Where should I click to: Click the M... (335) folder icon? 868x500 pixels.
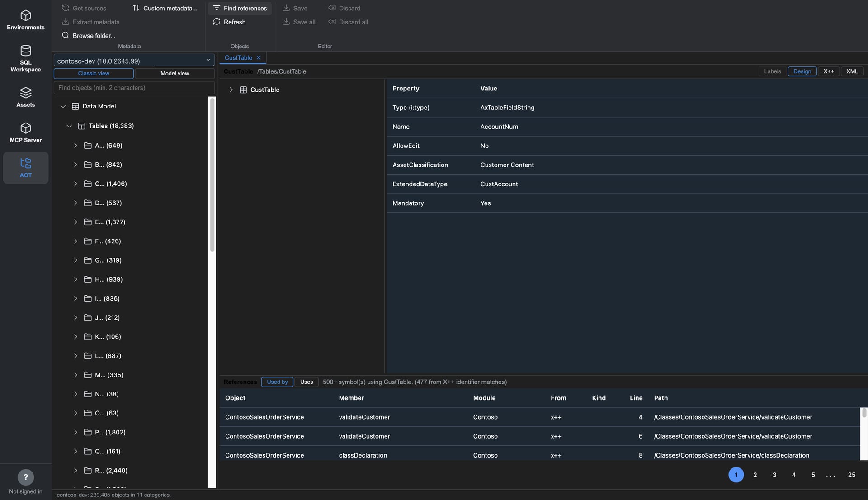point(88,375)
